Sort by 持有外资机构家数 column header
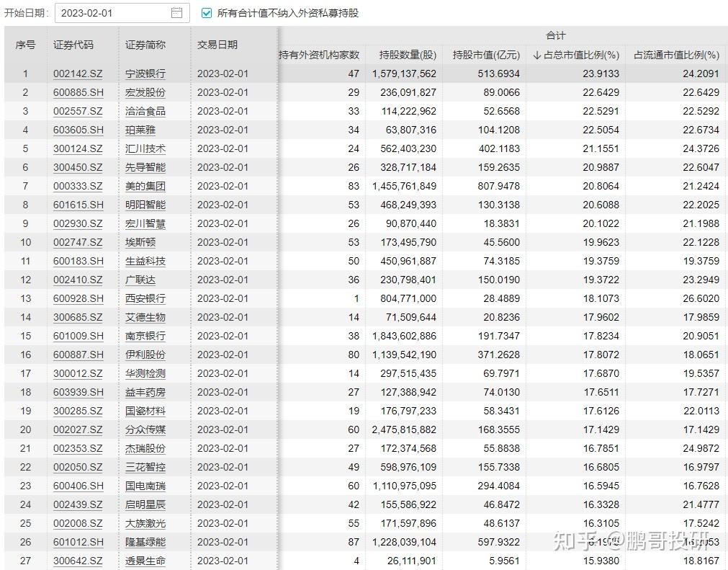728x570 pixels. pos(319,55)
